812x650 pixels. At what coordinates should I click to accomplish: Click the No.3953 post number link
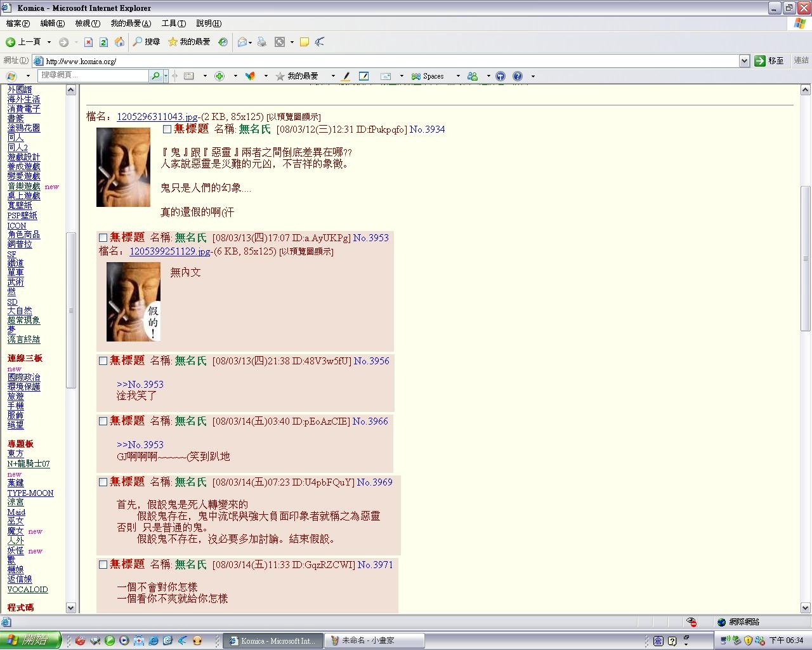pos(371,238)
